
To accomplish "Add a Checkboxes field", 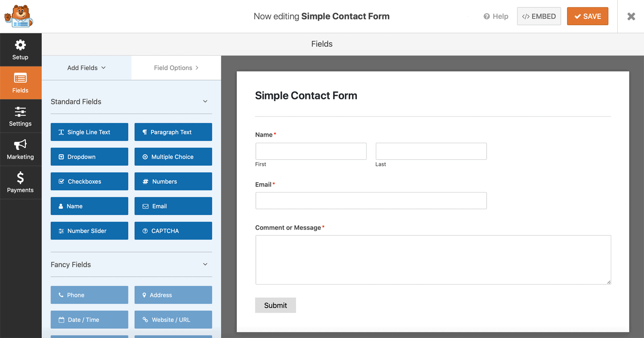I will (x=89, y=181).
